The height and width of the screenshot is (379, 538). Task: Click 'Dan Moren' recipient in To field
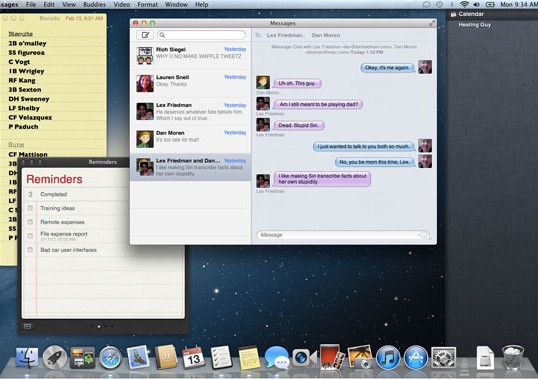(326, 35)
